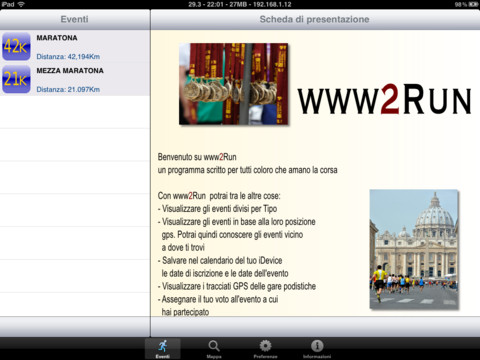Click the status bar time and IP text

coord(240,4)
